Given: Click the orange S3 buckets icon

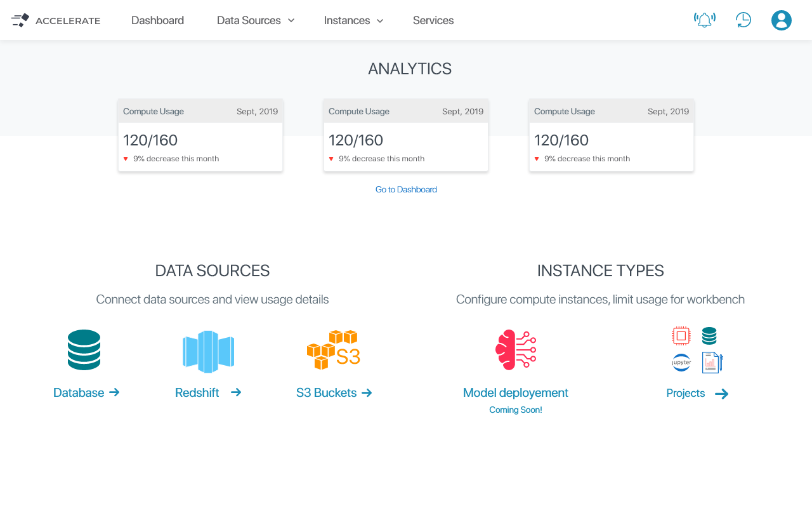Looking at the screenshot, I should [334, 350].
